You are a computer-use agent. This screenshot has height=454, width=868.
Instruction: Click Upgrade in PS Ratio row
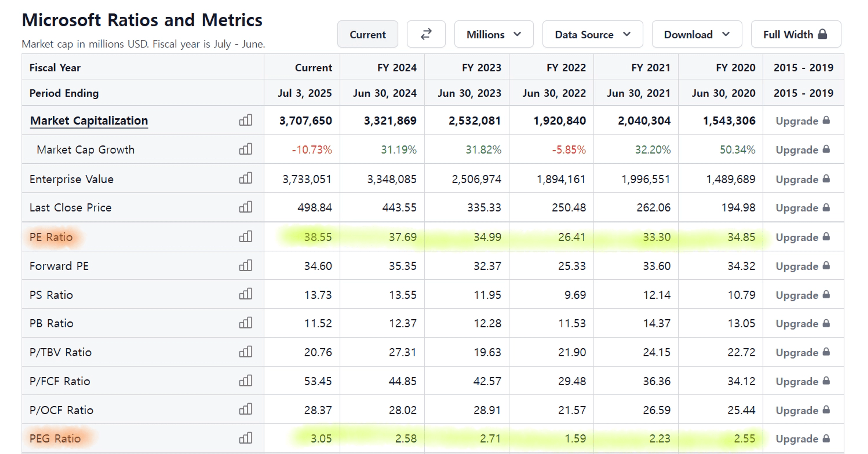point(803,295)
